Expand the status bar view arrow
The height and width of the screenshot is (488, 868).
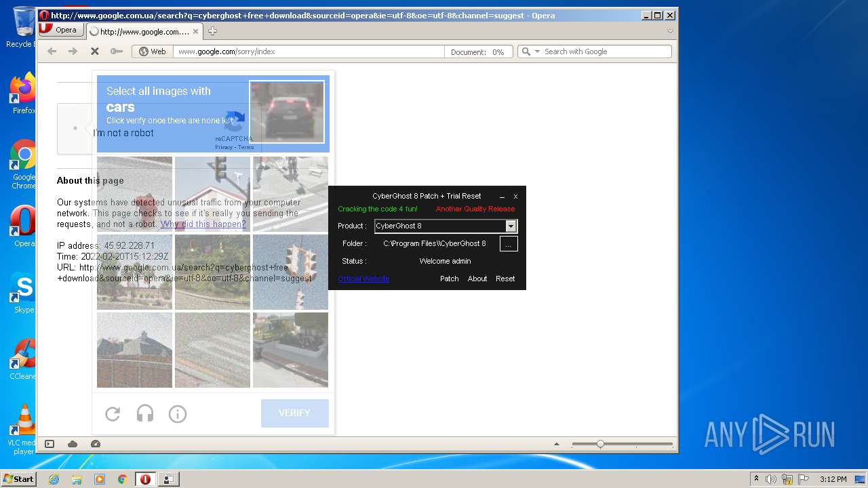(557, 444)
